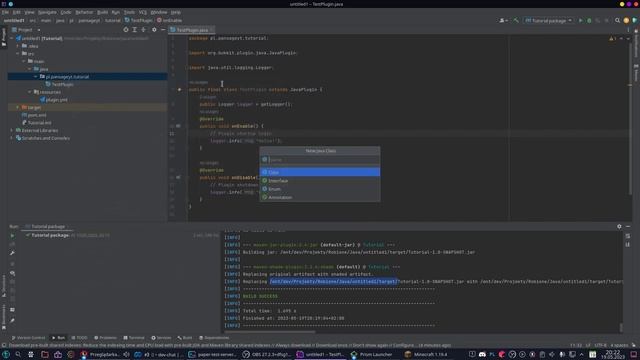Image resolution: width=640 pixels, height=360 pixels.
Task: Click Collapse All icon in Project panel
Action: pyautogui.click(x=143, y=30)
